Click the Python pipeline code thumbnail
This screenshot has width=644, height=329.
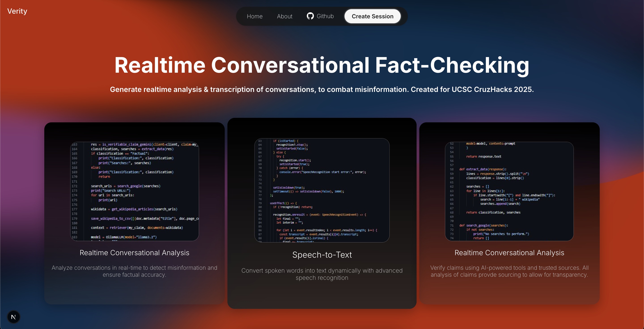coord(134,191)
